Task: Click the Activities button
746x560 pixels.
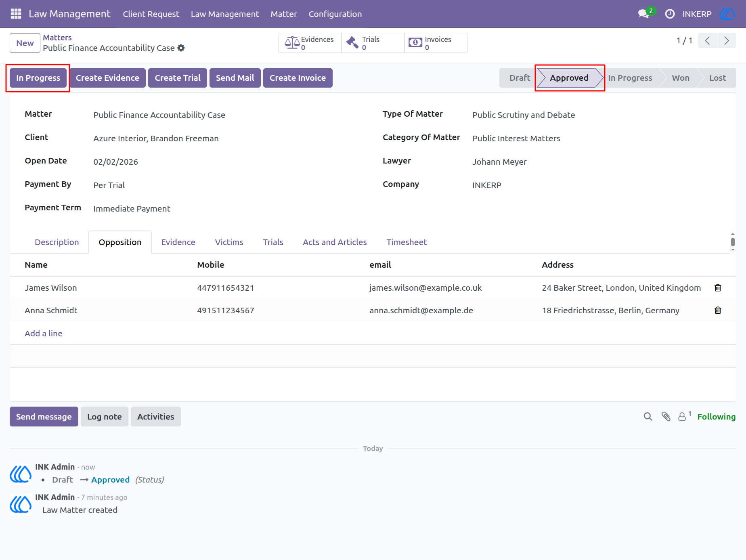Action: (155, 417)
